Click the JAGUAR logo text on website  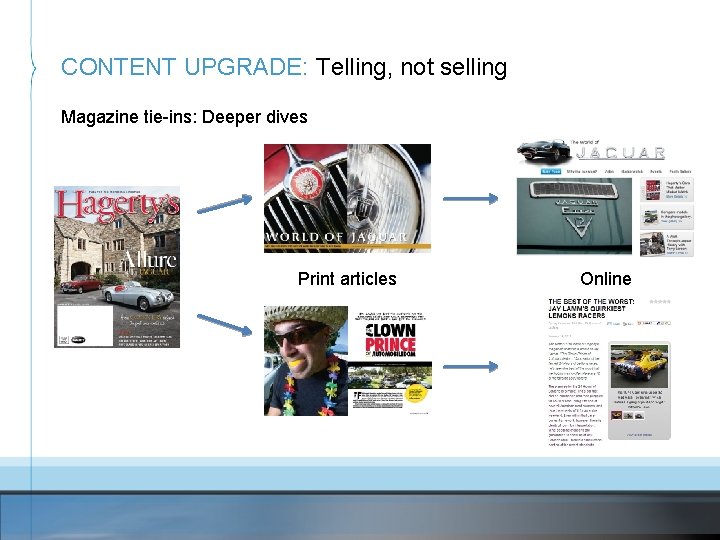(x=620, y=153)
